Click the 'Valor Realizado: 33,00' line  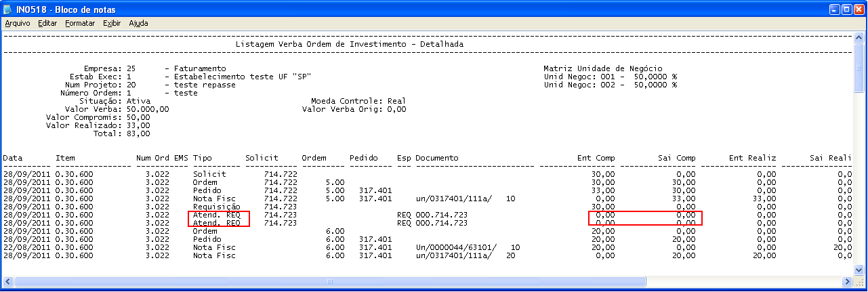[x=98, y=125]
